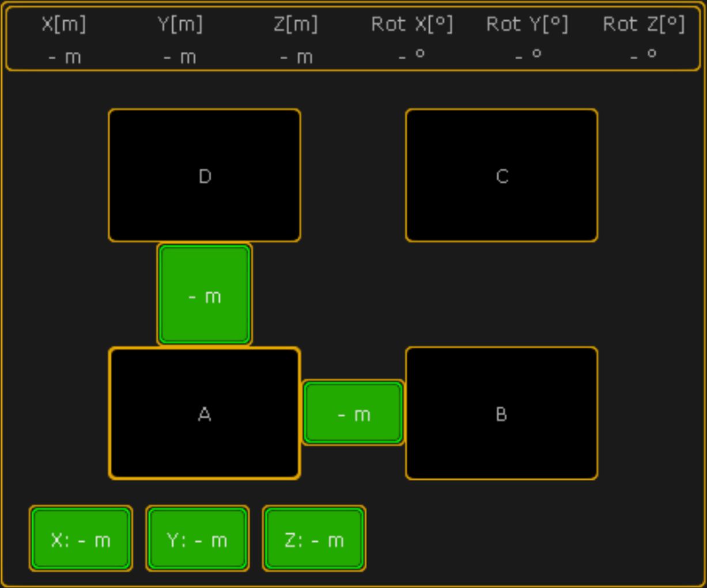Click green distance field between A and B
The image size is (707, 588).
pyautogui.click(x=353, y=413)
